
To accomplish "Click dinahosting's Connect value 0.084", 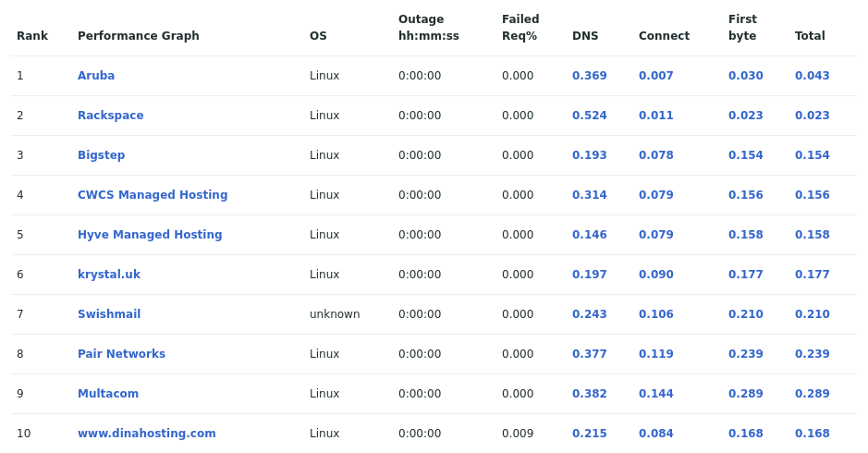I will click(x=655, y=434).
